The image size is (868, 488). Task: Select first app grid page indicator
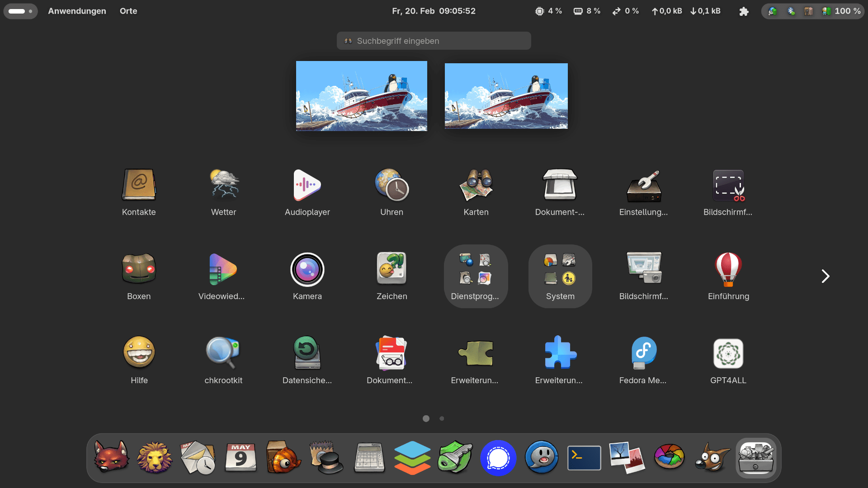pos(426,418)
